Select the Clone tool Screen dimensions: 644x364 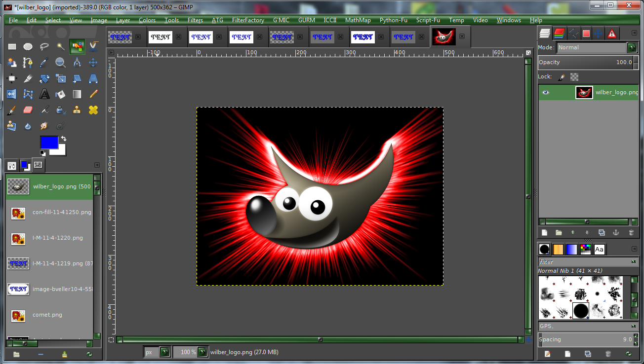77,109
